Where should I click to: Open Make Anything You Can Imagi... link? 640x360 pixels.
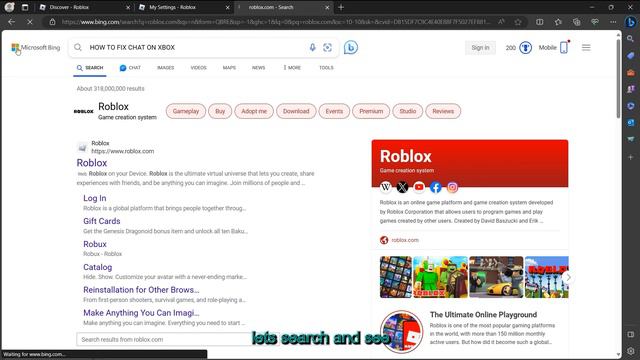141,313
